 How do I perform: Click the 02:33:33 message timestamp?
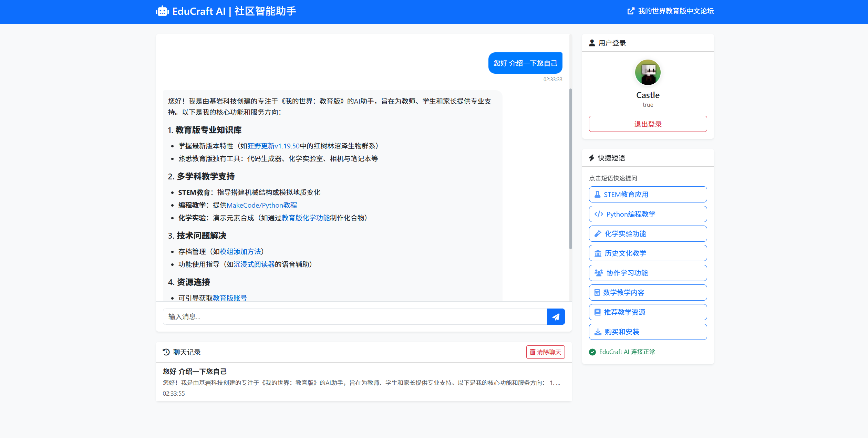[x=553, y=80]
